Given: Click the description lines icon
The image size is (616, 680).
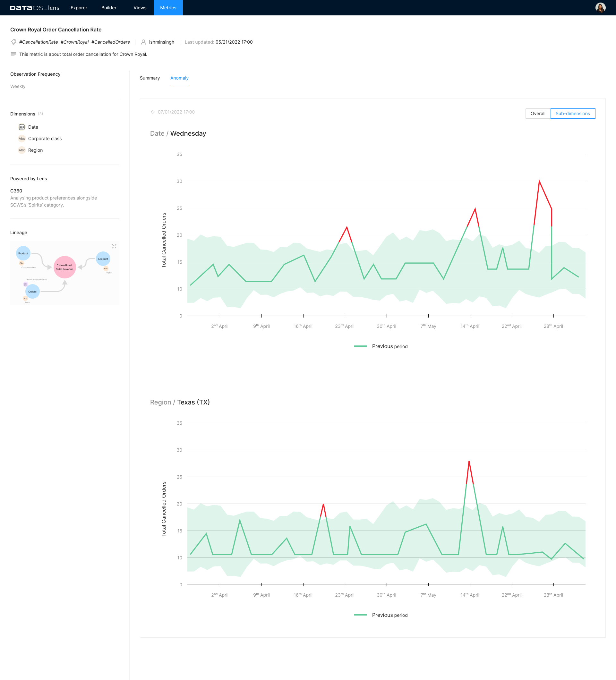Looking at the screenshot, I should (x=13, y=54).
